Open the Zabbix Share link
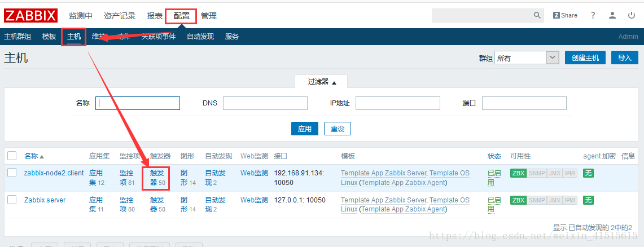The height and width of the screenshot is (247, 644). pyautogui.click(x=565, y=15)
